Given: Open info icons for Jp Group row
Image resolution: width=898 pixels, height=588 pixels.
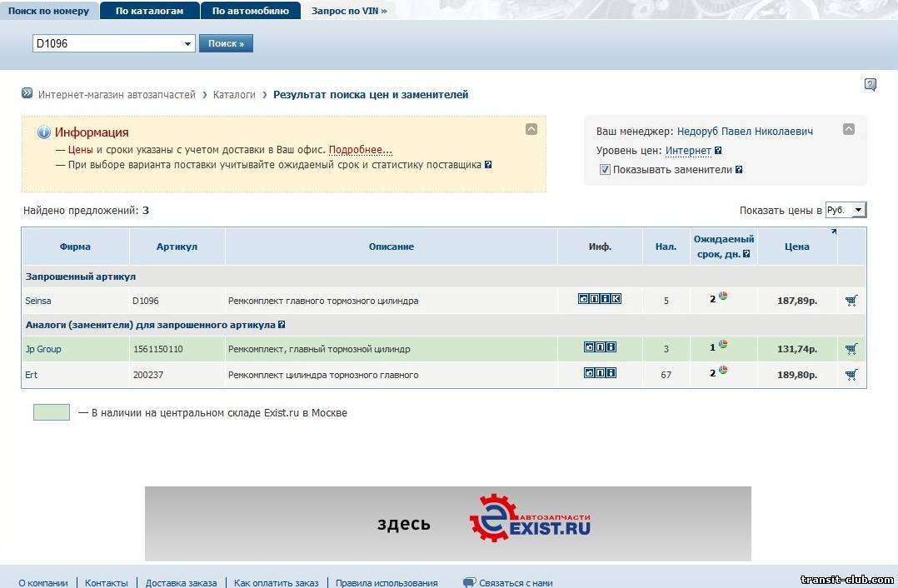Looking at the screenshot, I should point(600,347).
